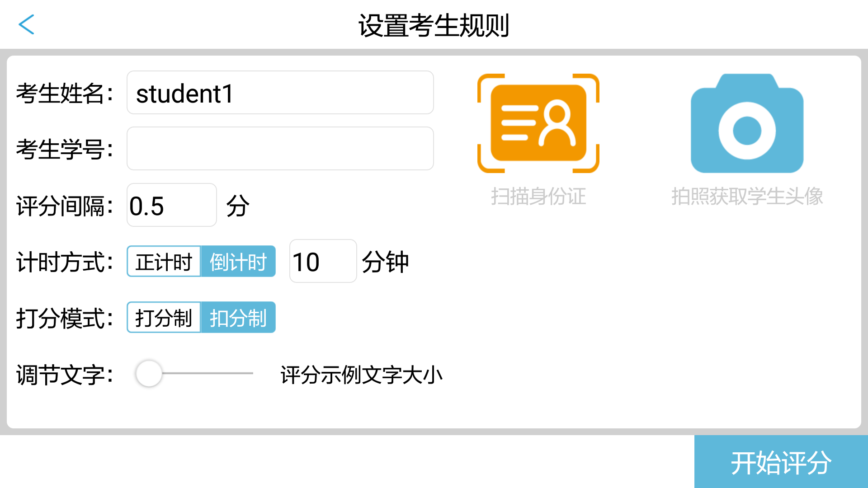Switch timing mode to 正计时
Image resolution: width=868 pixels, height=488 pixels.
[x=164, y=261]
